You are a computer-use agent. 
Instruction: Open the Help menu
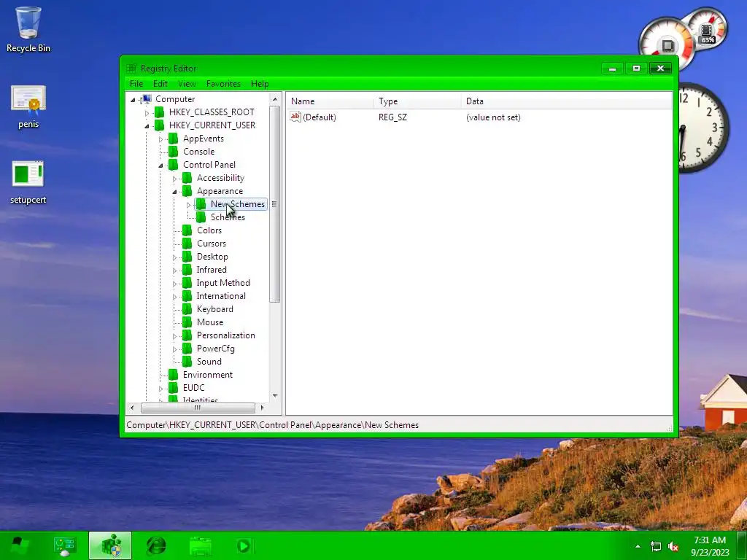[260, 84]
